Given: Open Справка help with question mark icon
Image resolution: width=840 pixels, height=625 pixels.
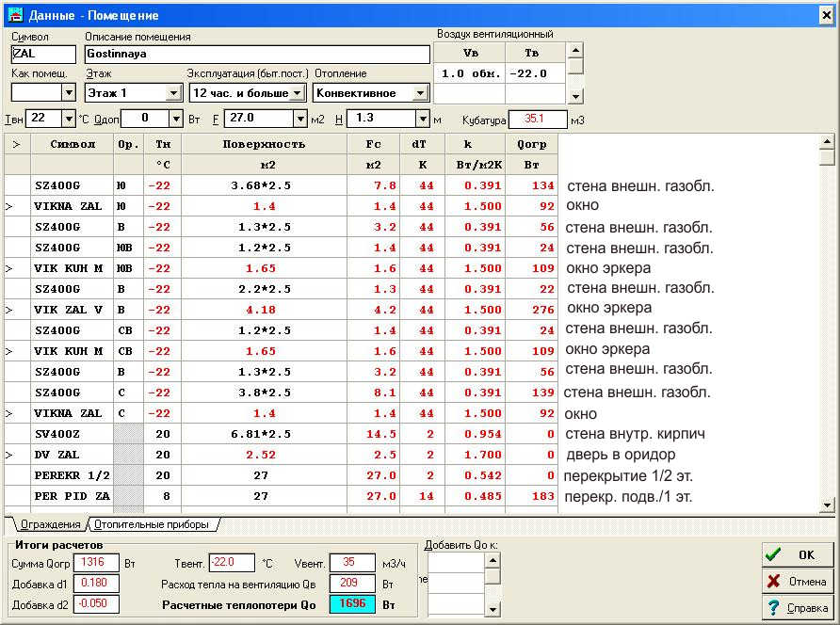Looking at the screenshot, I should coord(797,608).
